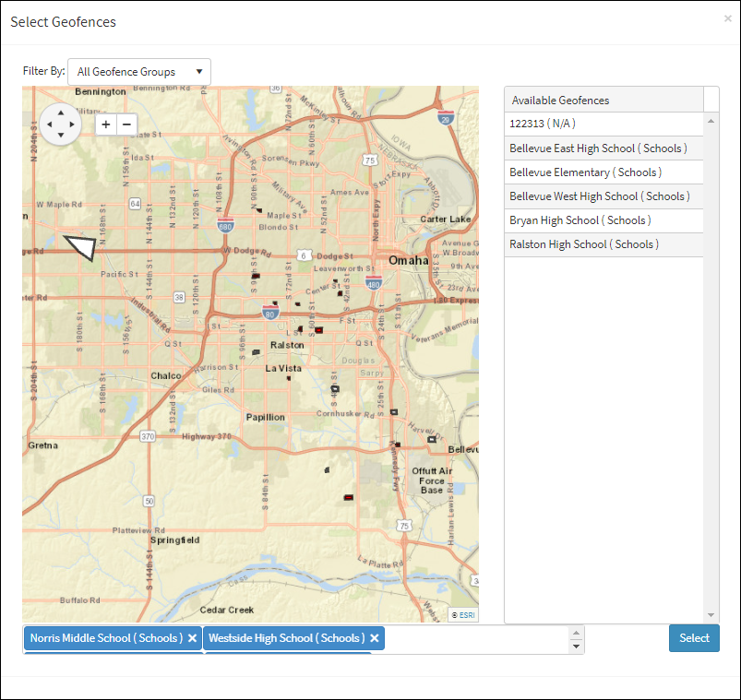Pan the map left with the left arrow
Image resolution: width=741 pixels, height=700 pixels.
(48, 124)
